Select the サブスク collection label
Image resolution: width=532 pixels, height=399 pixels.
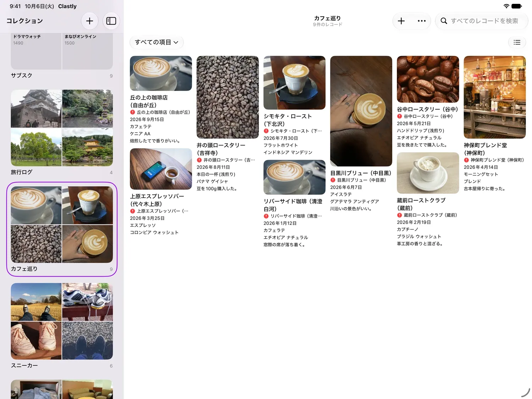(22, 76)
